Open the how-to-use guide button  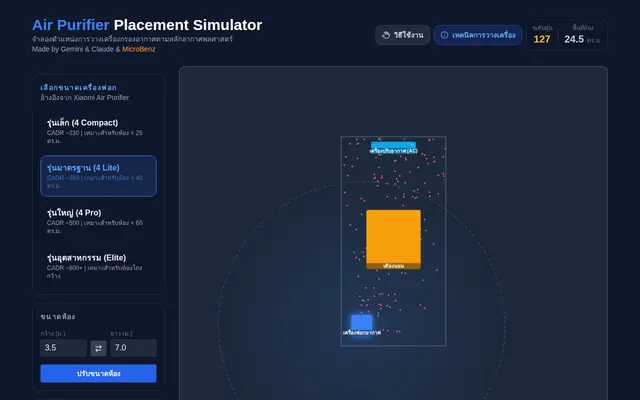pyautogui.click(x=402, y=35)
